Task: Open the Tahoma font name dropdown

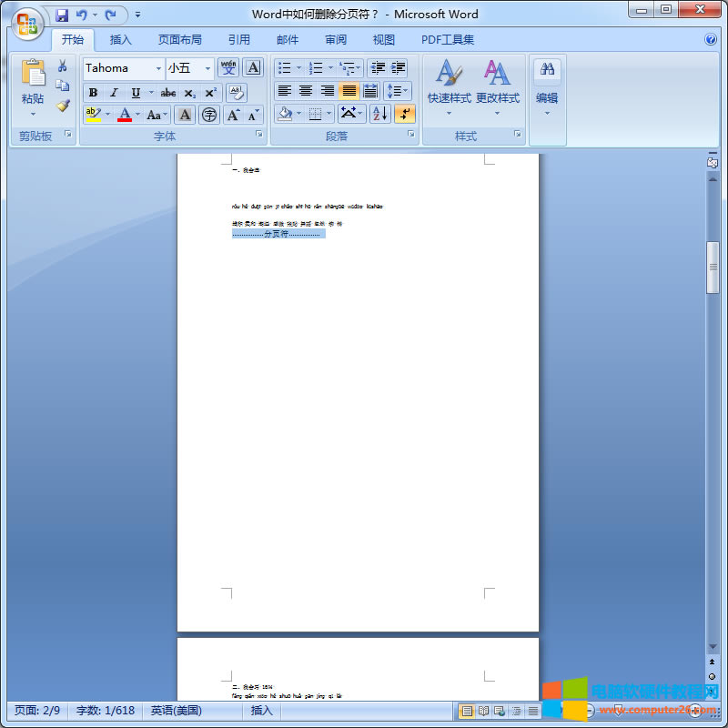Action: [158, 68]
